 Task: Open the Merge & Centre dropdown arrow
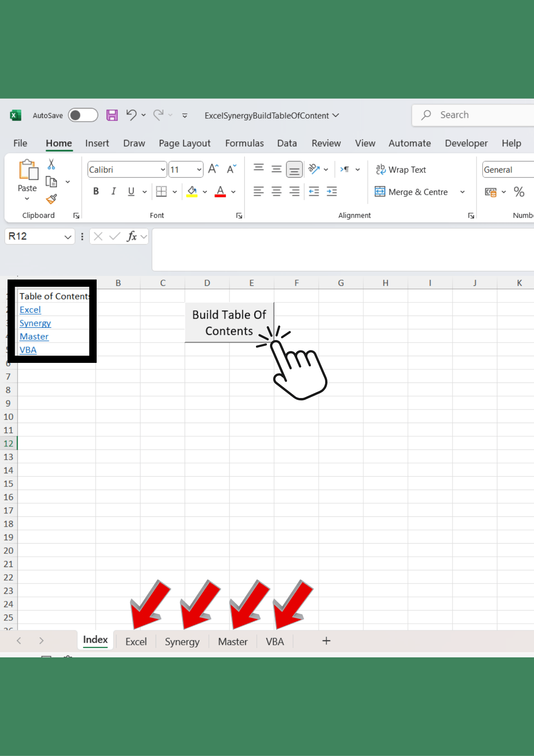[x=462, y=192]
